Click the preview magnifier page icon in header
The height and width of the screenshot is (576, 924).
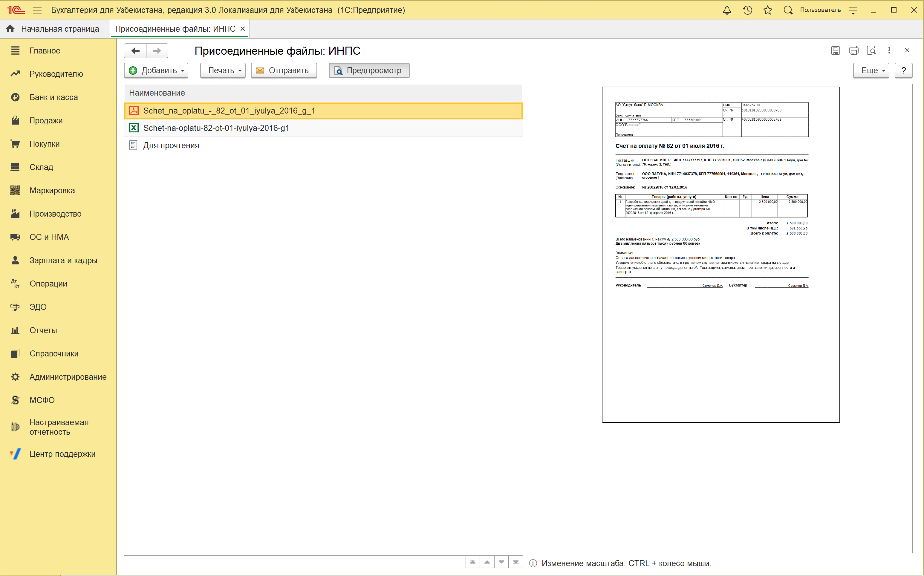(x=871, y=50)
